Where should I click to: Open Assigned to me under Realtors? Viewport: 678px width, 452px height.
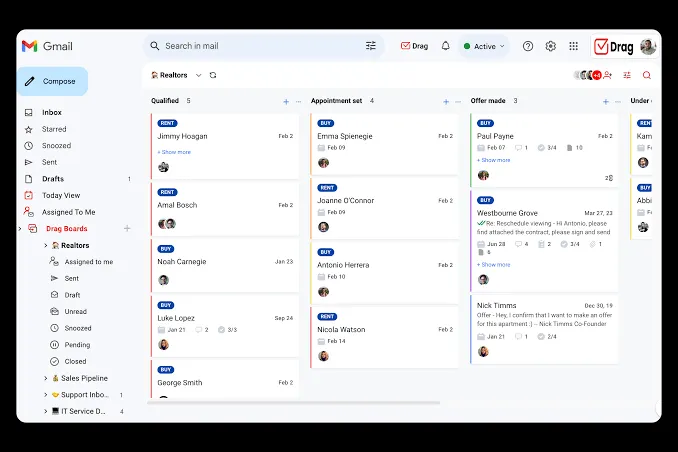[89, 262]
